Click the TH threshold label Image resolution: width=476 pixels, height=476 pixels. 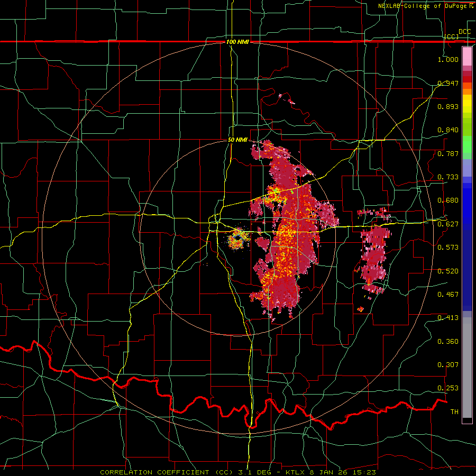pyautogui.click(x=454, y=412)
